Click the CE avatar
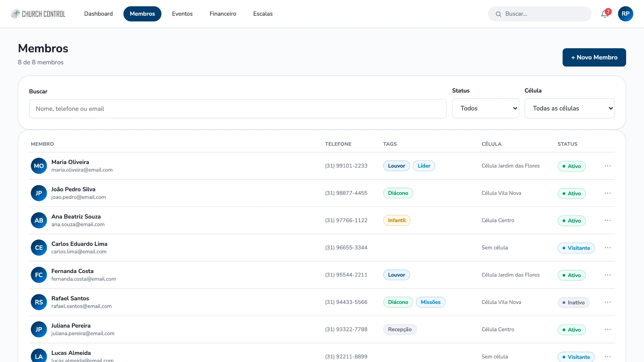This screenshot has width=644, height=362. click(x=39, y=248)
